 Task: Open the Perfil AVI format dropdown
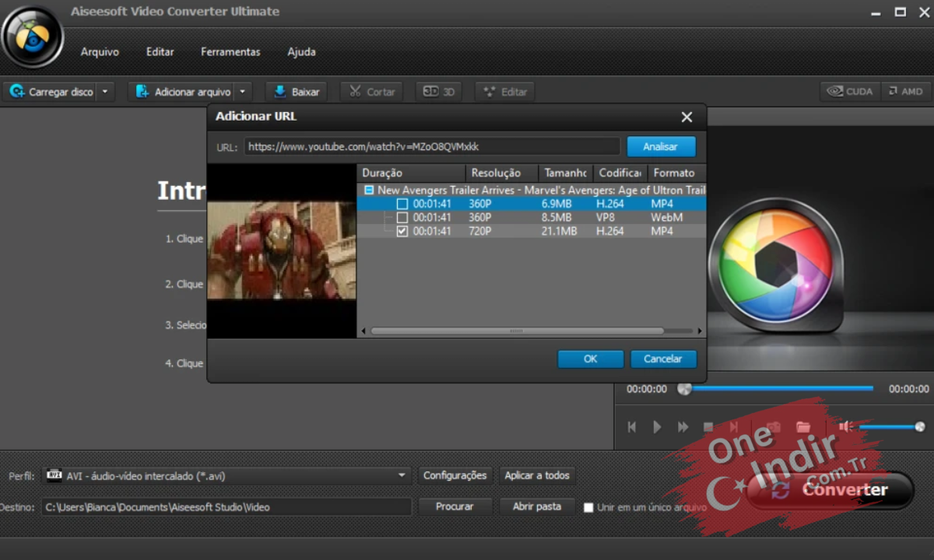226,475
